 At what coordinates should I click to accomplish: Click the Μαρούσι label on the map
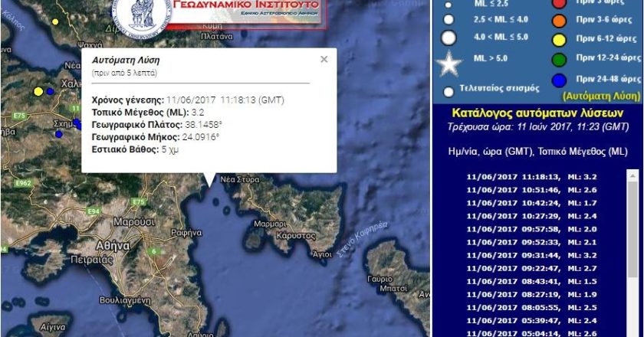pyautogui.click(x=134, y=222)
